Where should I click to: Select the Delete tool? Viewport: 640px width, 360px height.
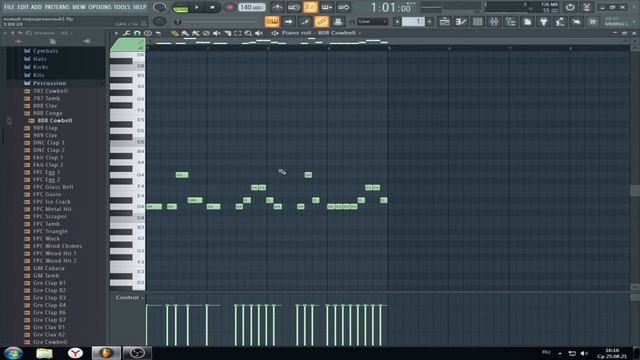tap(206, 33)
